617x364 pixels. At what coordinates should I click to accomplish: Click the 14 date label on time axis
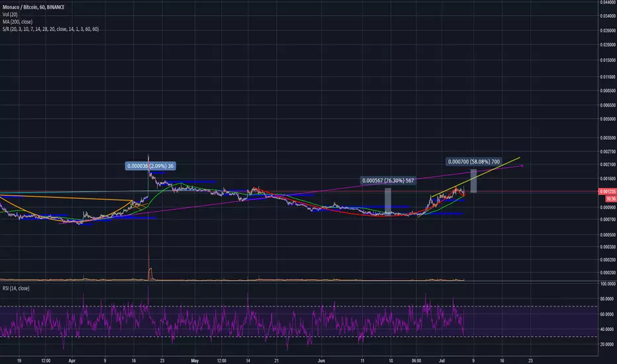click(248, 361)
